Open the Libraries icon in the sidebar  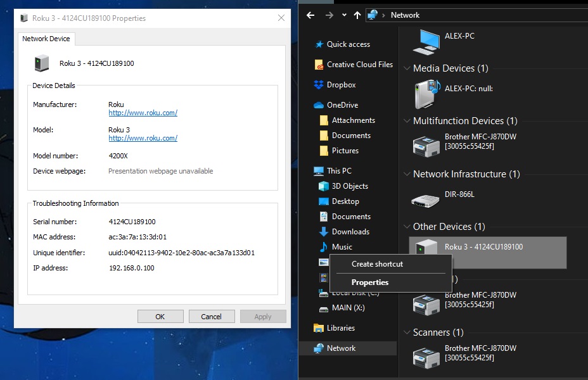pyautogui.click(x=319, y=328)
